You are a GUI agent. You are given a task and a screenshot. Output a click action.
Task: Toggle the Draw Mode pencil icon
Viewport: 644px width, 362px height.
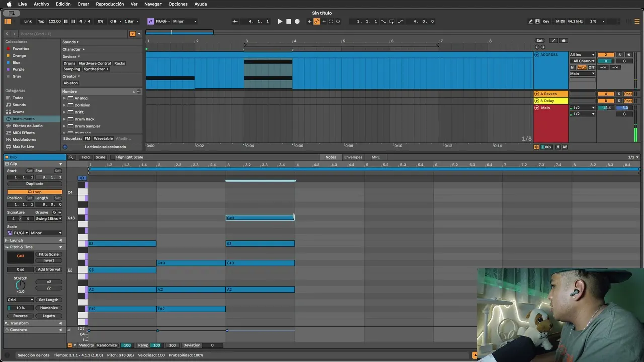530,21
